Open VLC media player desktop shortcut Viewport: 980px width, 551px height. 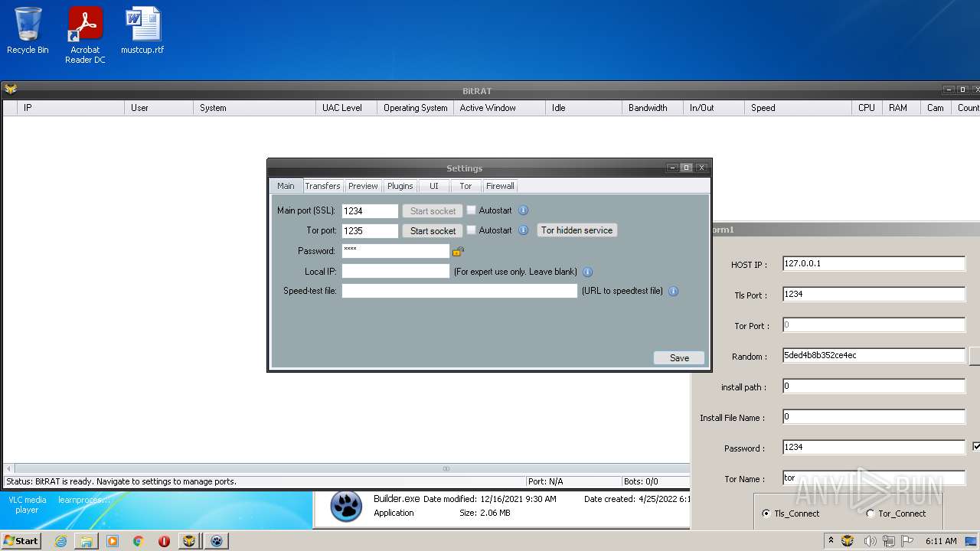pyautogui.click(x=27, y=505)
